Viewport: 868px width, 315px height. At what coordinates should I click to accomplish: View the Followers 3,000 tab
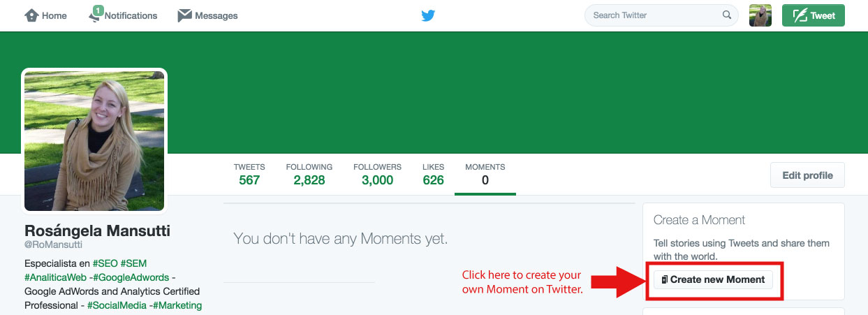click(x=377, y=174)
